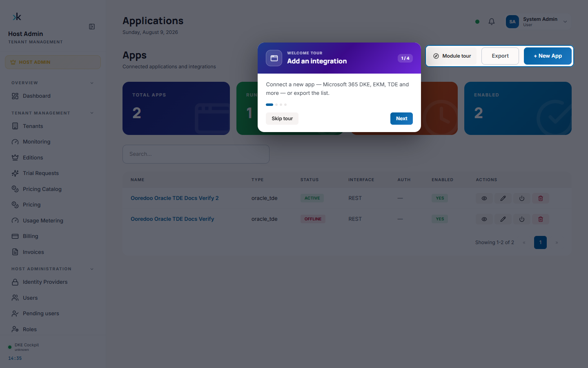This screenshot has width=588, height=368.
Task: Open the notifications bell
Action: click(x=492, y=22)
